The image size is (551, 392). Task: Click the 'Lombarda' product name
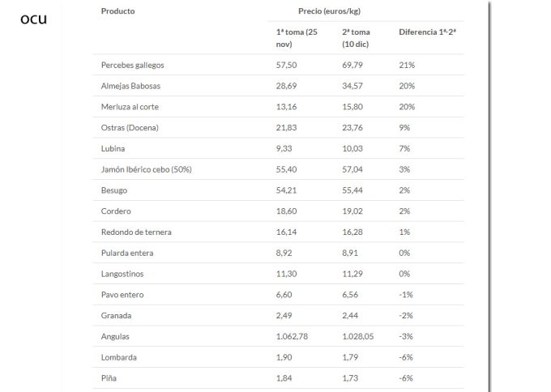coord(118,357)
